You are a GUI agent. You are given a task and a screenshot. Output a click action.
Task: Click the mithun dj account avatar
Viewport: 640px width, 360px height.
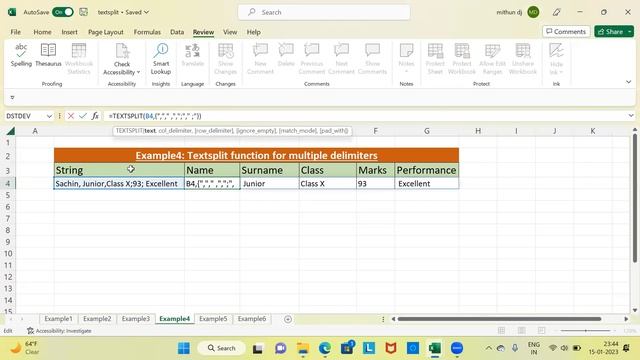[533, 12]
